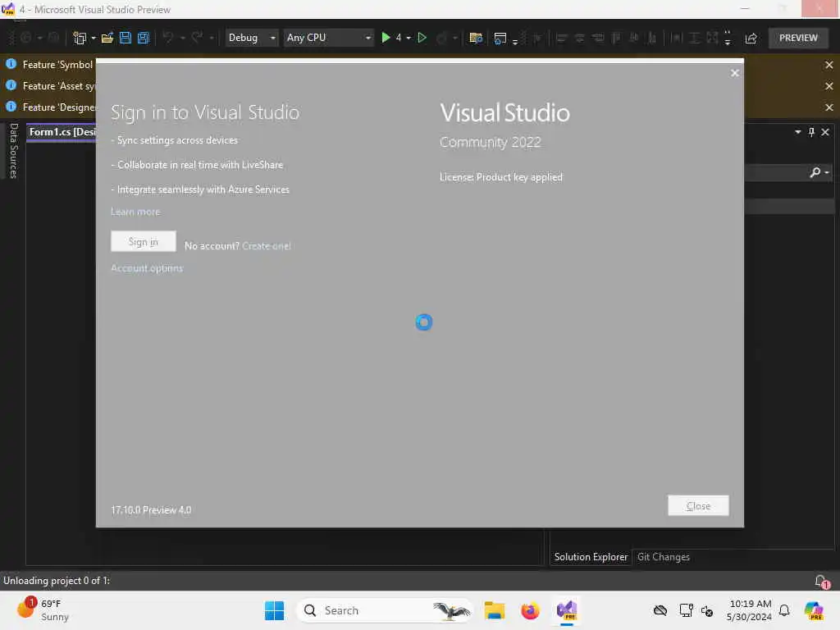This screenshot has height=630, width=840.
Task: Click the 'License: Product key applied' text
Action: [501, 177]
